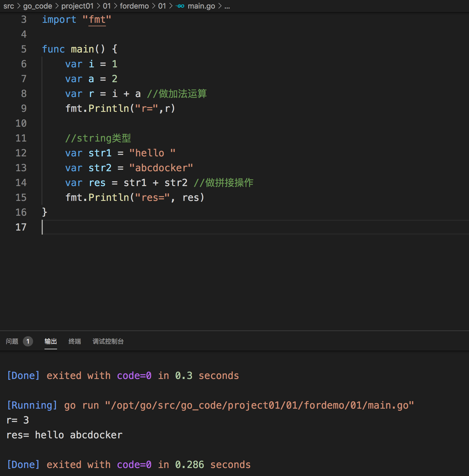This screenshot has height=476, width=469.
Task: Switch to the 问题 panel tab
Action: click(12, 341)
